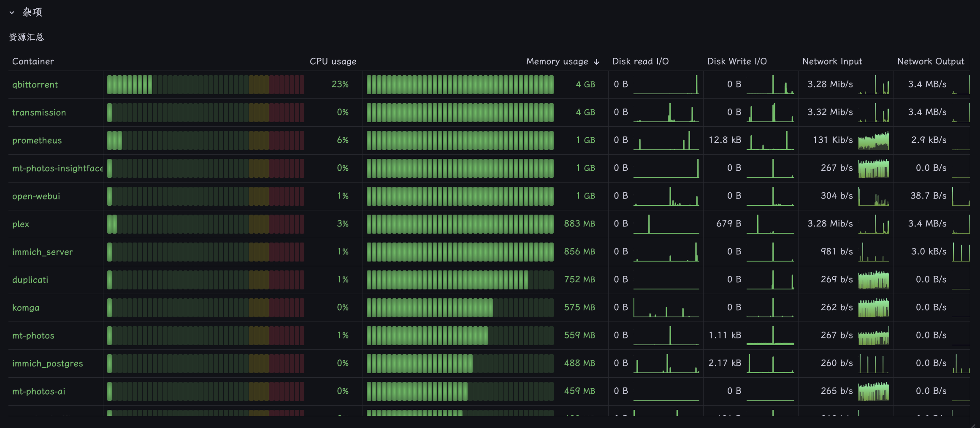The width and height of the screenshot is (980, 428).
Task: Sort table by Disk Write I/O
Action: coord(737,61)
